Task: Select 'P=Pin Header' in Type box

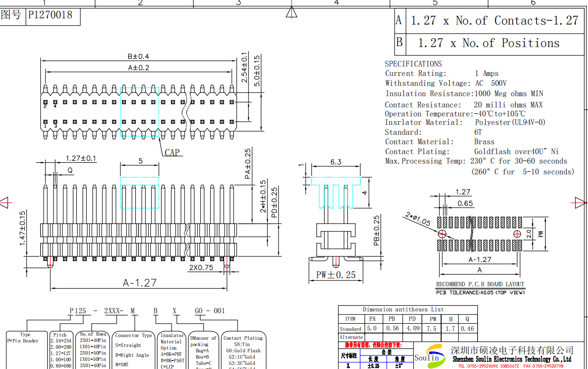Action: (23, 341)
